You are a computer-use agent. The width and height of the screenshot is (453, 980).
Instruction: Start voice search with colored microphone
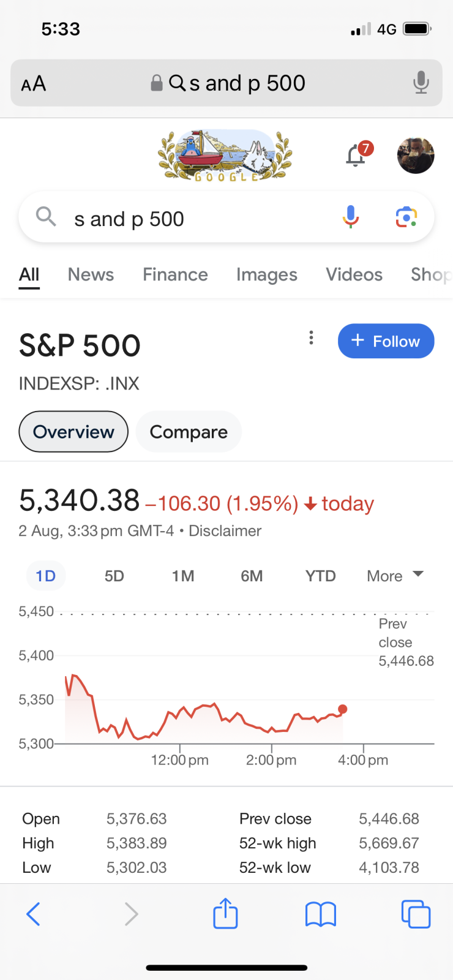351,217
